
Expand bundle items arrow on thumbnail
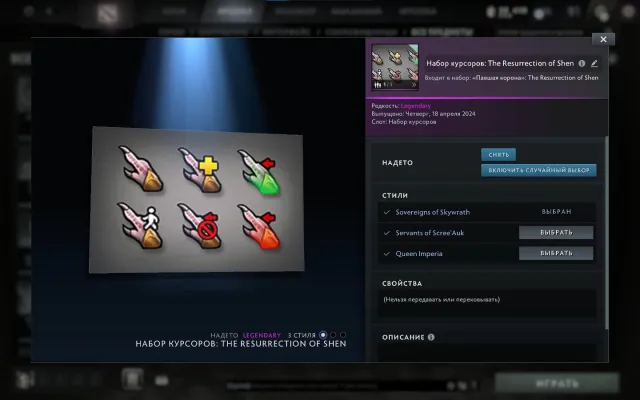413,84
